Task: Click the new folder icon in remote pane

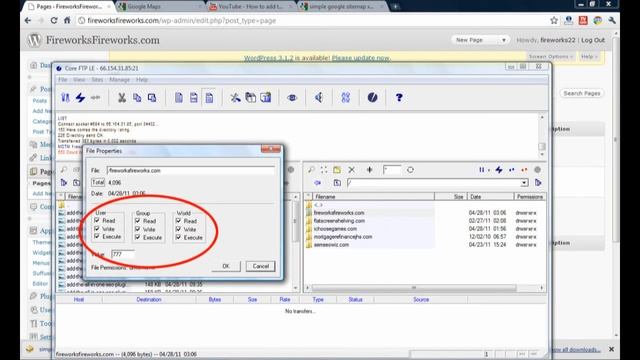Action: point(337,170)
